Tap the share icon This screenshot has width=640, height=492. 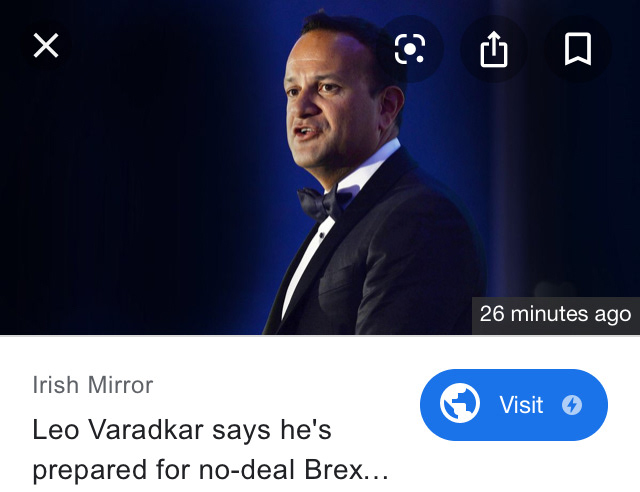point(494,48)
